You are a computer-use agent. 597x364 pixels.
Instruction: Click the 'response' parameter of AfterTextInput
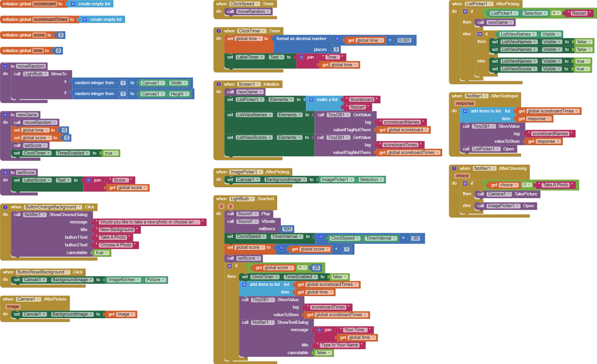[x=465, y=103]
